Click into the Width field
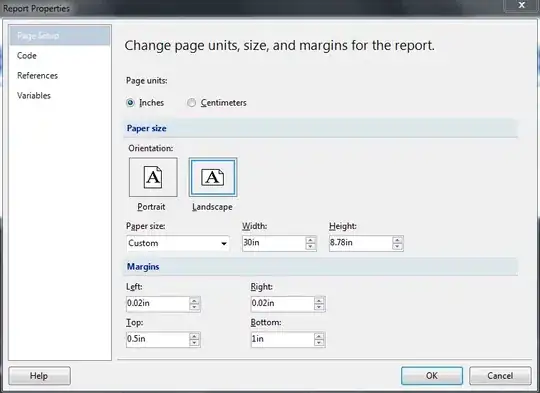The image size is (540, 393). (274, 243)
